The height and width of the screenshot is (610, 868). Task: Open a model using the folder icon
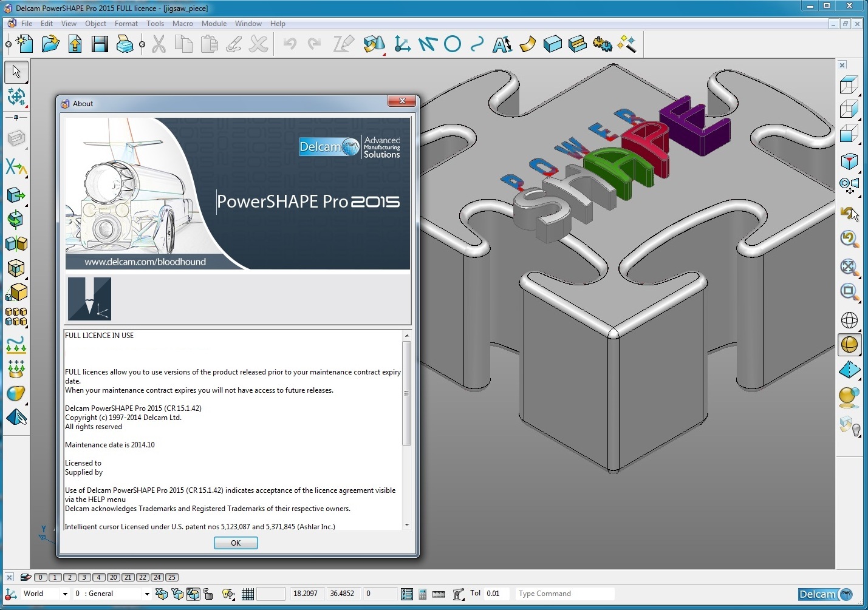coord(50,44)
